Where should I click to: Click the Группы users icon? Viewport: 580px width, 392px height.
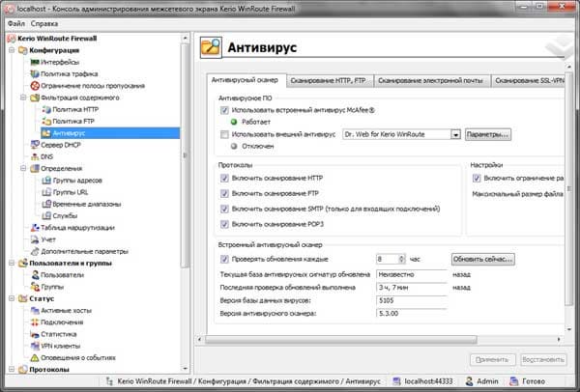pos(35,287)
